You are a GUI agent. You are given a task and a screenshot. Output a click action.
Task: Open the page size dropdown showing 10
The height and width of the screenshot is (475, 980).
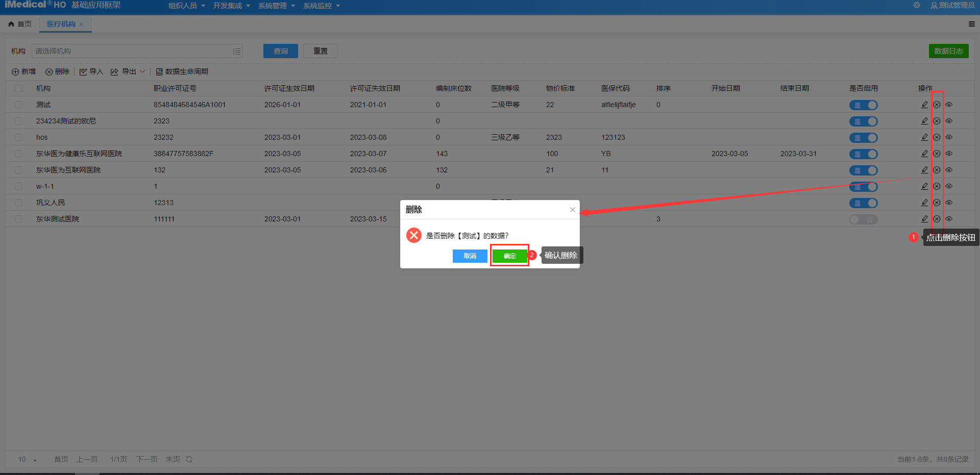coord(28,459)
